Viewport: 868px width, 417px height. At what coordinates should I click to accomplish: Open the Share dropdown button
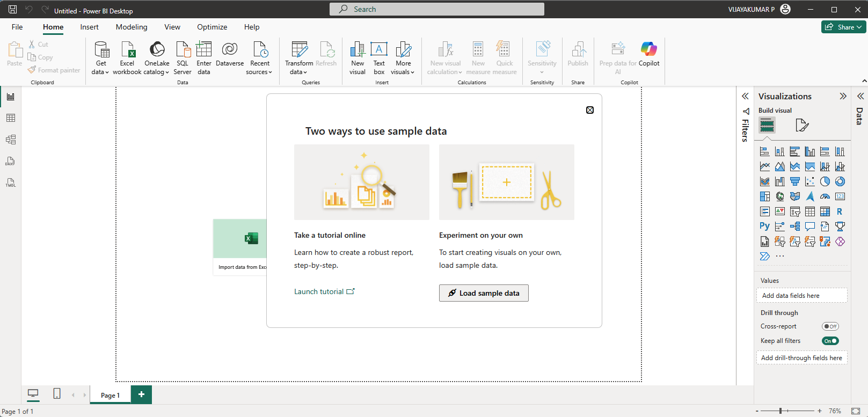click(x=843, y=27)
